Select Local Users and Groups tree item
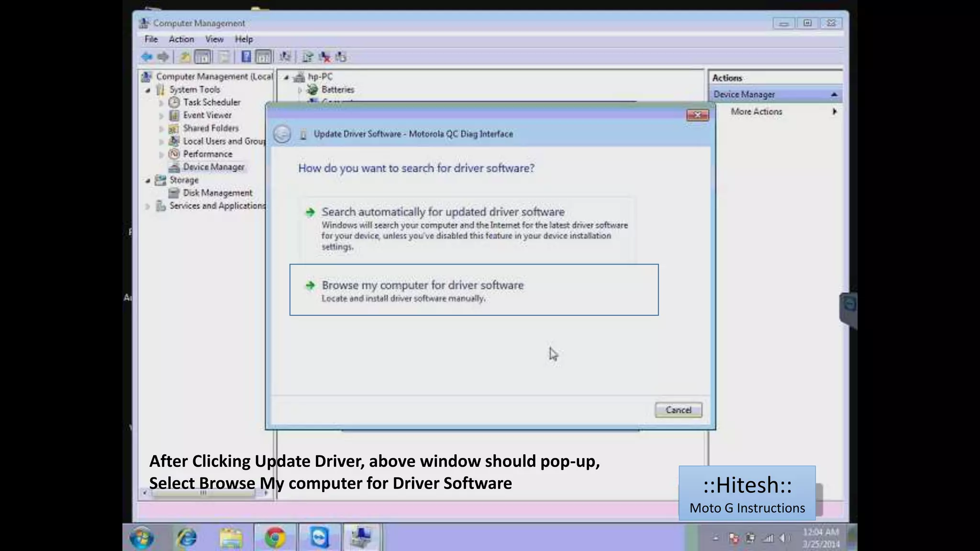980x551 pixels. pos(224,141)
